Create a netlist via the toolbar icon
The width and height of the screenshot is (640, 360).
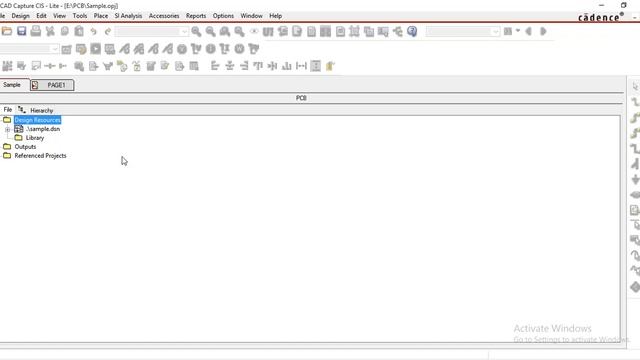[311, 31]
